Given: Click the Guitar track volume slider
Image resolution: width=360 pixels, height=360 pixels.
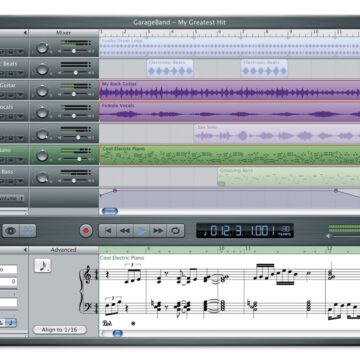Looking at the screenshot, I should tap(75, 94).
